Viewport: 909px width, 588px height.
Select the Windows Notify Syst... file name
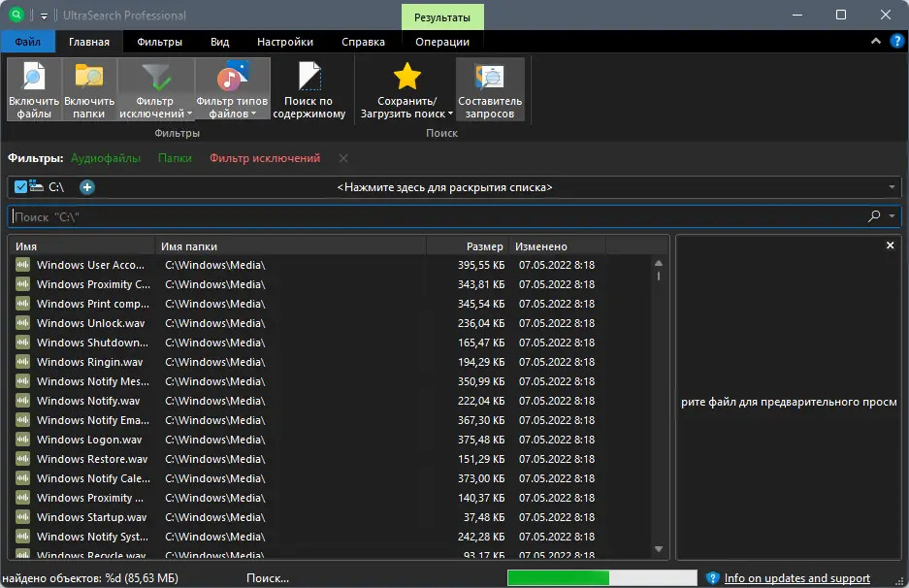pyautogui.click(x=93, y=537)
